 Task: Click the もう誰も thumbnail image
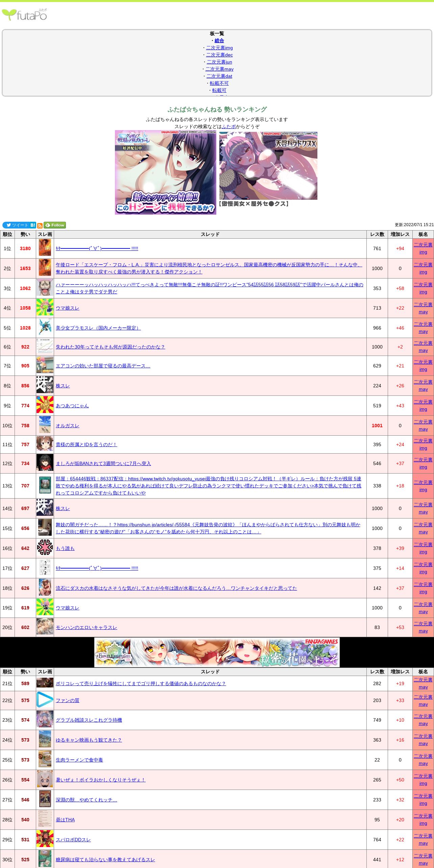point(45,547)
